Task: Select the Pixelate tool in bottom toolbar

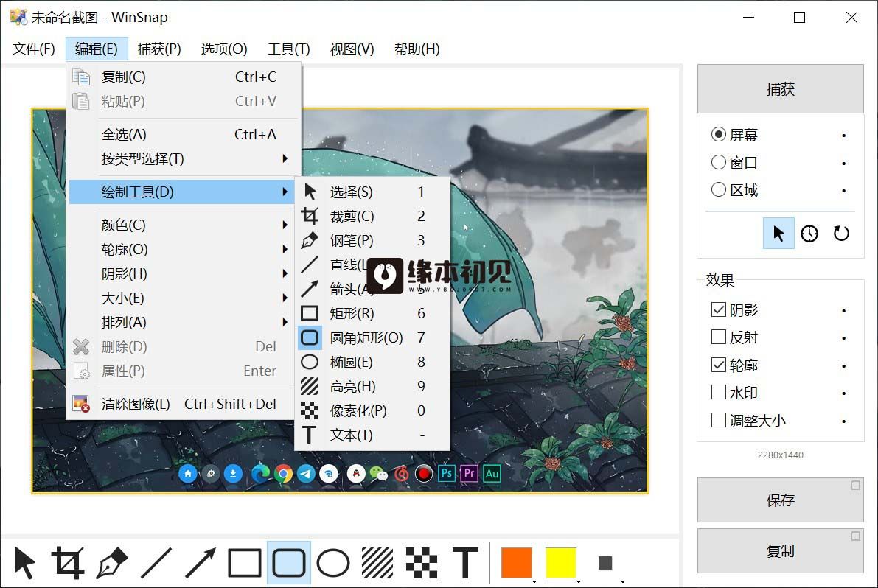Action: coord(422,563)
